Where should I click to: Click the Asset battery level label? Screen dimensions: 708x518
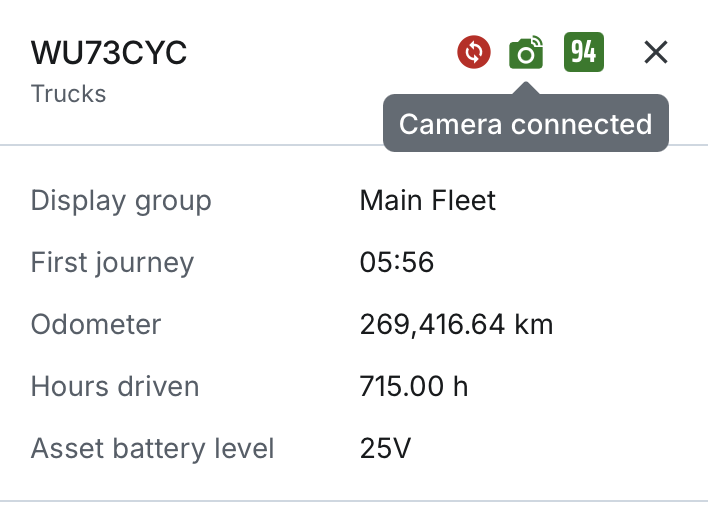(x=152, y=448)
